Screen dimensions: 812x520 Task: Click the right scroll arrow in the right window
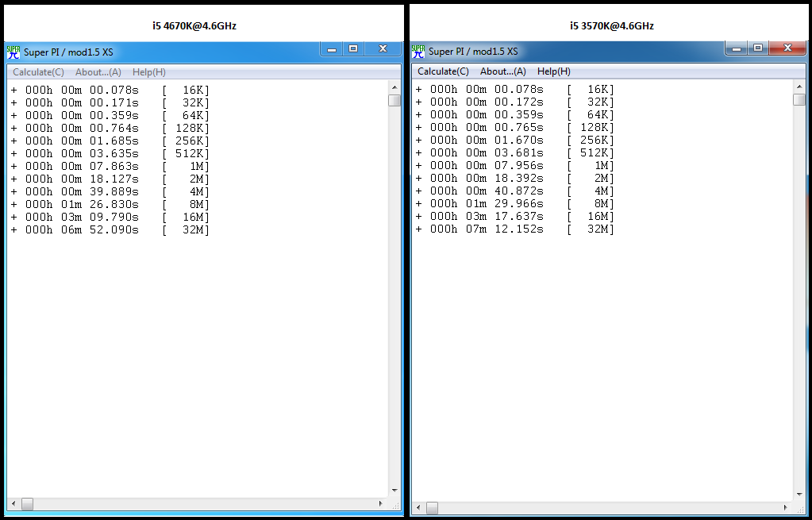point(786,507)
